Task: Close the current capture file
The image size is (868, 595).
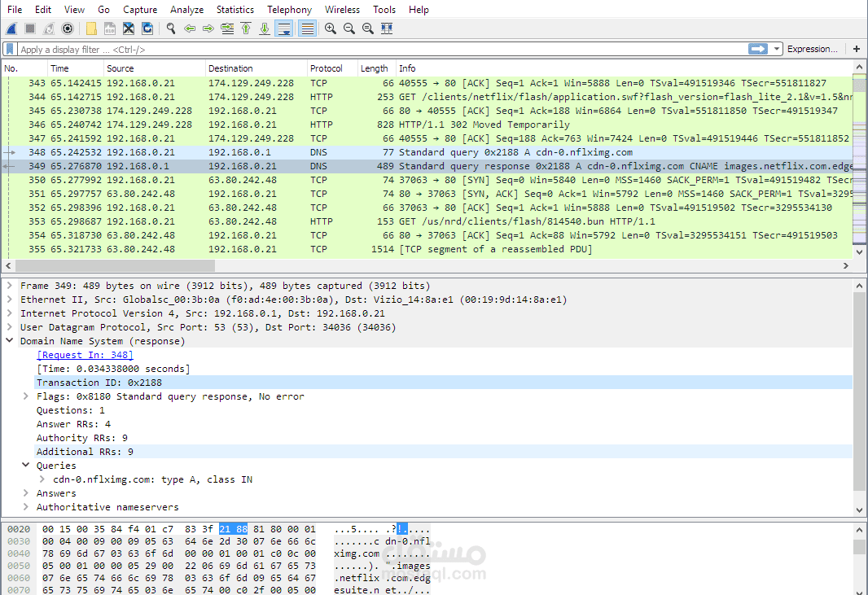Action: [x=129, y=28]
